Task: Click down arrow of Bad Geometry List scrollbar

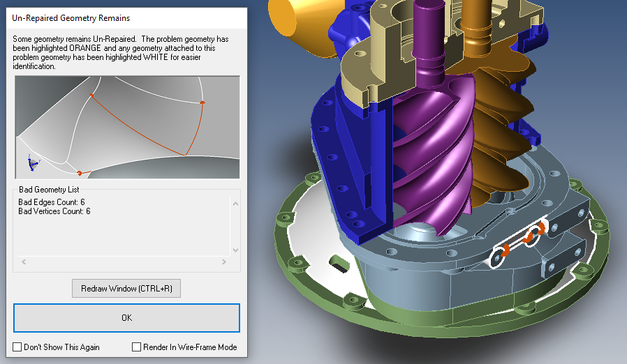Action: [x=235, y=250]
